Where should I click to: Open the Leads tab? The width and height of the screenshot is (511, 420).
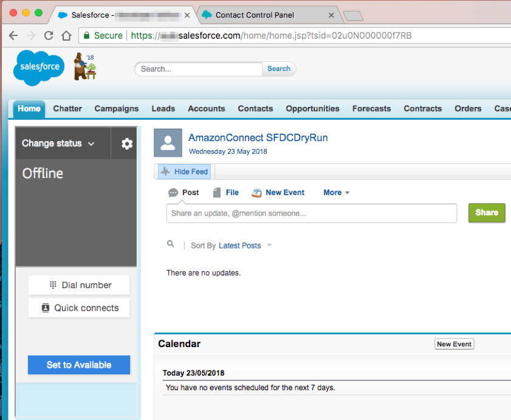pos(163,109)
